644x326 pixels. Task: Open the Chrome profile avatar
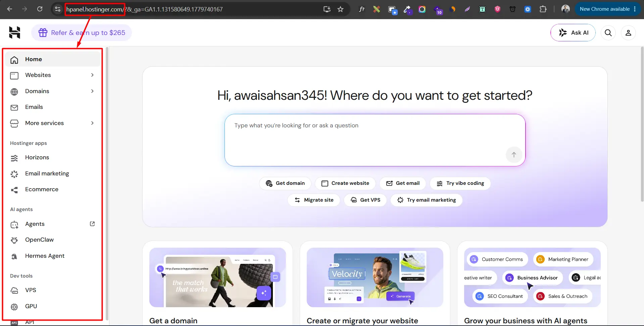tap(565, 9)
